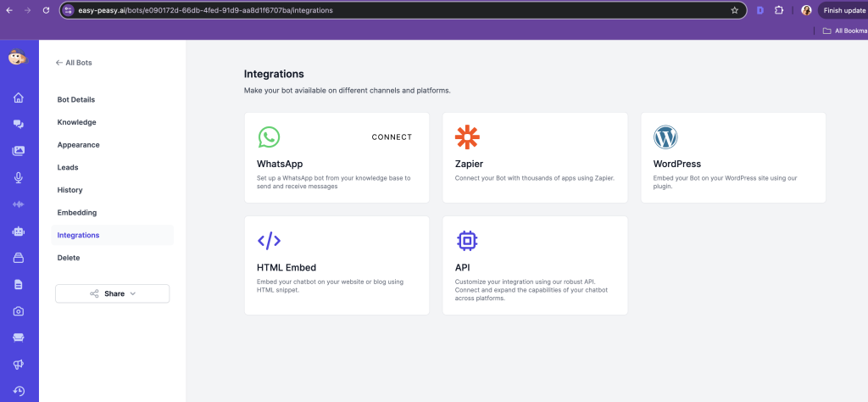Open the sofa icon in sidebar

coord(19,338)
